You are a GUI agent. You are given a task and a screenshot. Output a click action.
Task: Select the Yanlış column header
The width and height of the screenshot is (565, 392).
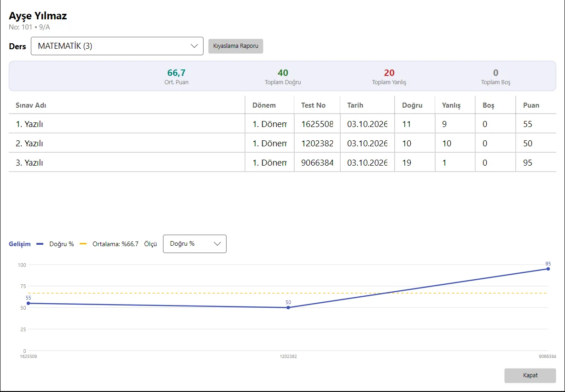[452, 105]
